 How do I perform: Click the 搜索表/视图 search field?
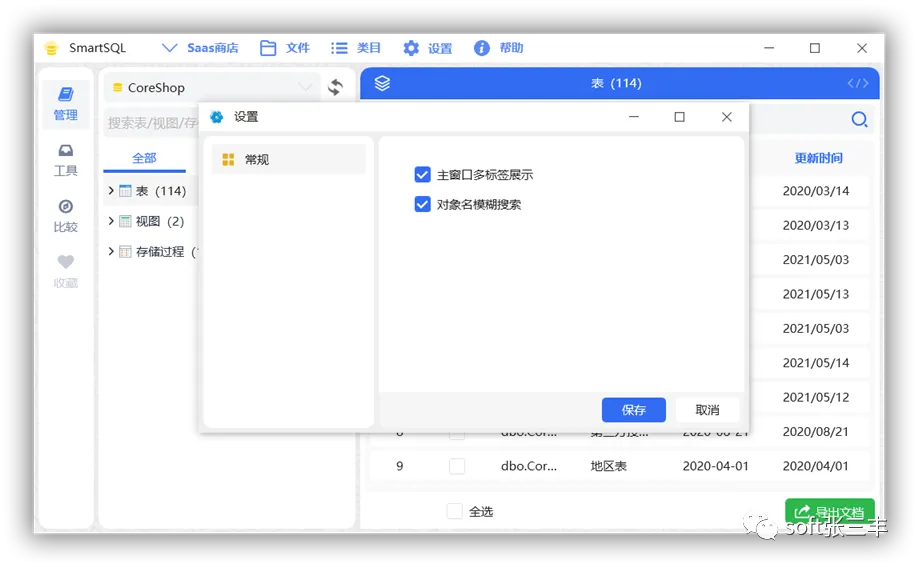tap(152, 123)
